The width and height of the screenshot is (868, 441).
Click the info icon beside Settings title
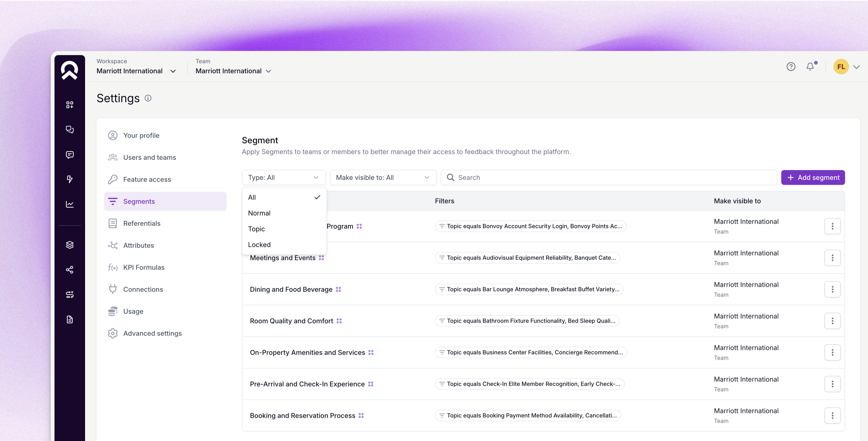(x=148, y=98)
